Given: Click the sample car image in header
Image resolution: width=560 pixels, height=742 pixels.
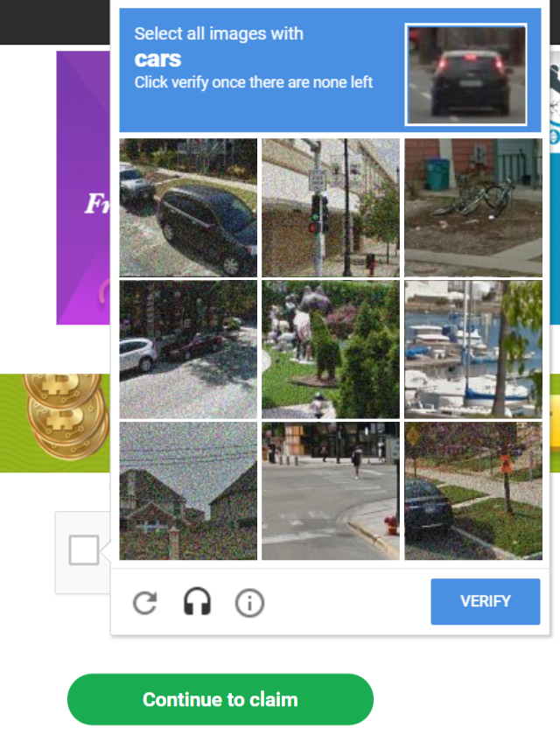Looking at the screenshot, I should (466, 74).
